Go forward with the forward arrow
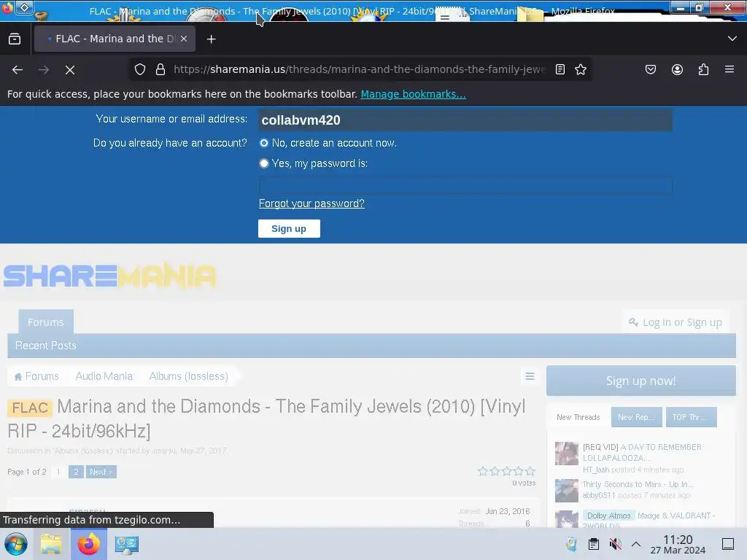The image size is (747, 560). pos(44,69)
